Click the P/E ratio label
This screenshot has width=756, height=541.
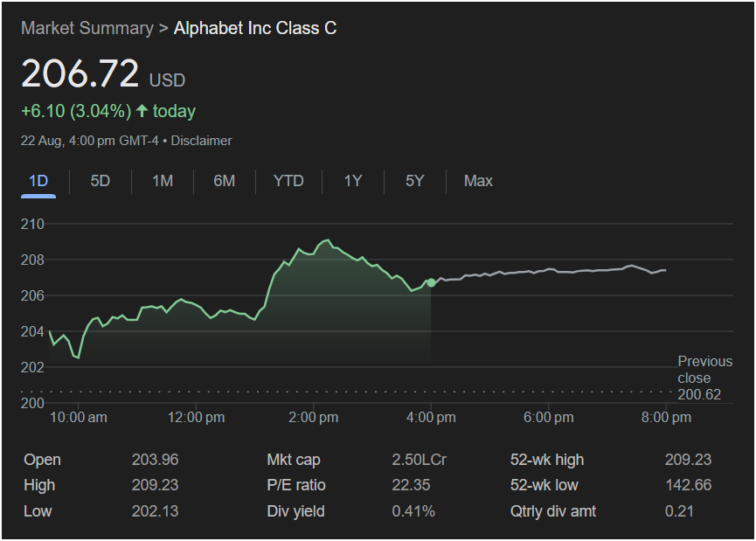pyautogui.click(x=294, y=485)
